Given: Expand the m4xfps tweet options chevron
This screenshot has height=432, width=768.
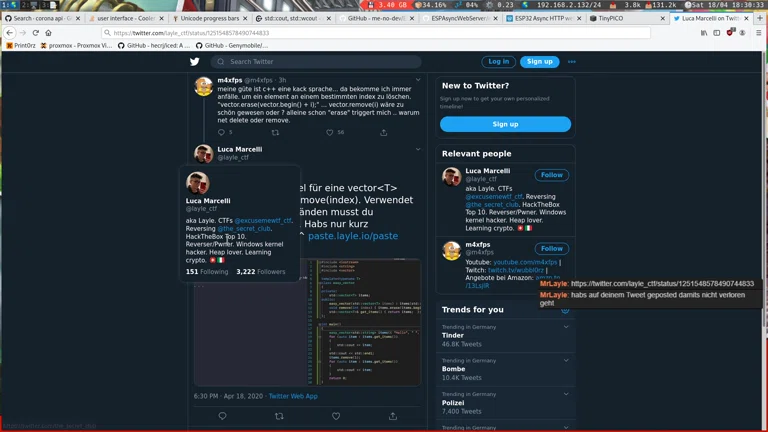Looking at the screenshot, I should pos(418,80).
